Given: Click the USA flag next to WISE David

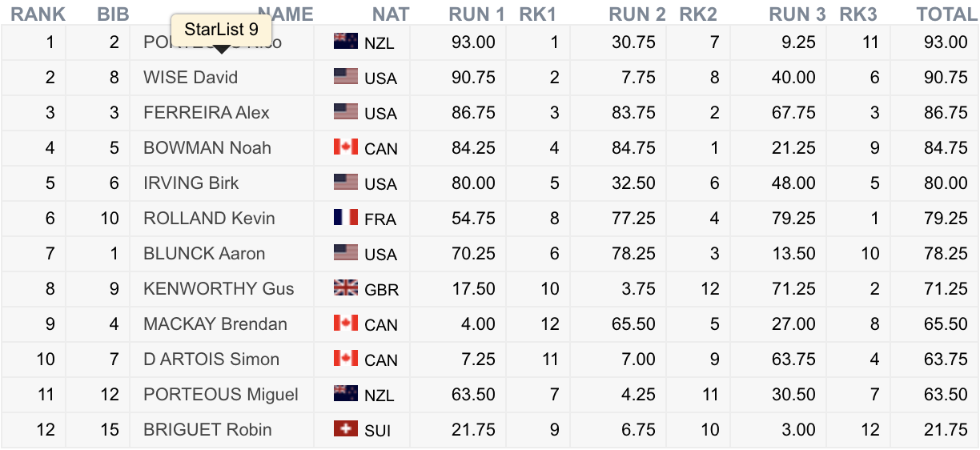Looking at the screenshot, I should (346, 77).
